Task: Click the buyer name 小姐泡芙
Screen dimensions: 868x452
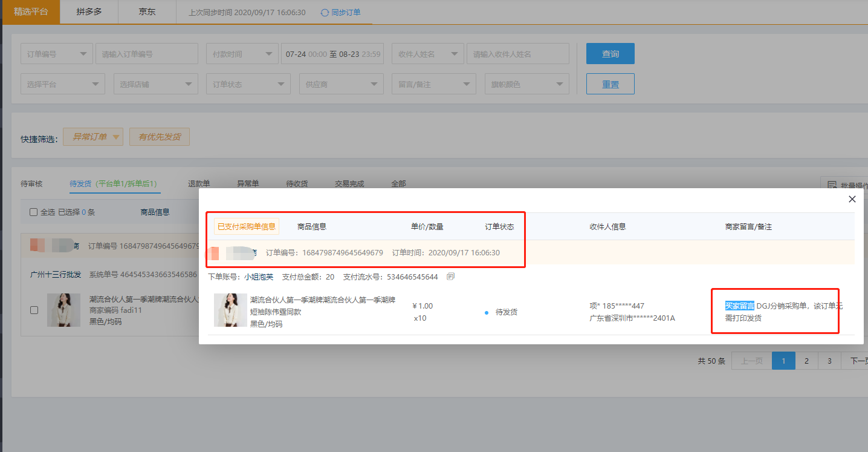Action: pos(259,277)
